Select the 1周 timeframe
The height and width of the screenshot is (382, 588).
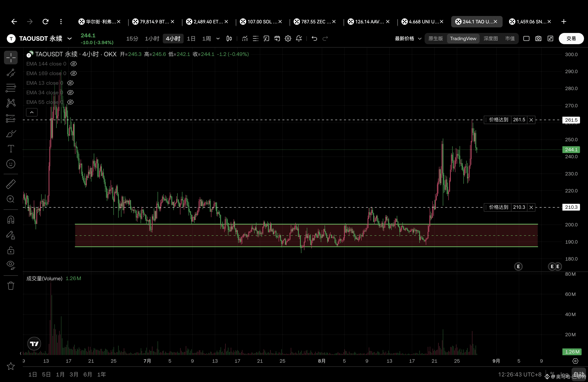tap(207, 39)
